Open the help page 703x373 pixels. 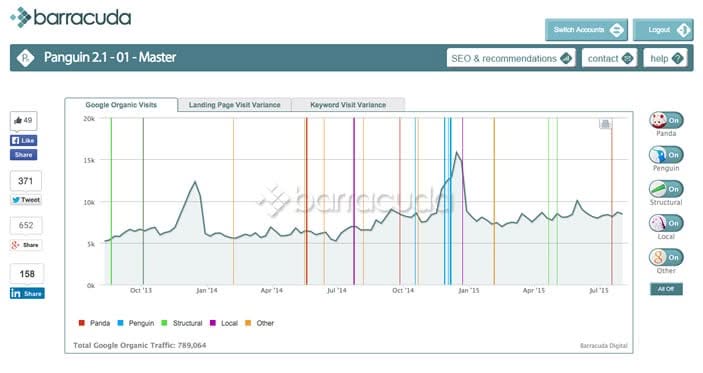(665, 58)
